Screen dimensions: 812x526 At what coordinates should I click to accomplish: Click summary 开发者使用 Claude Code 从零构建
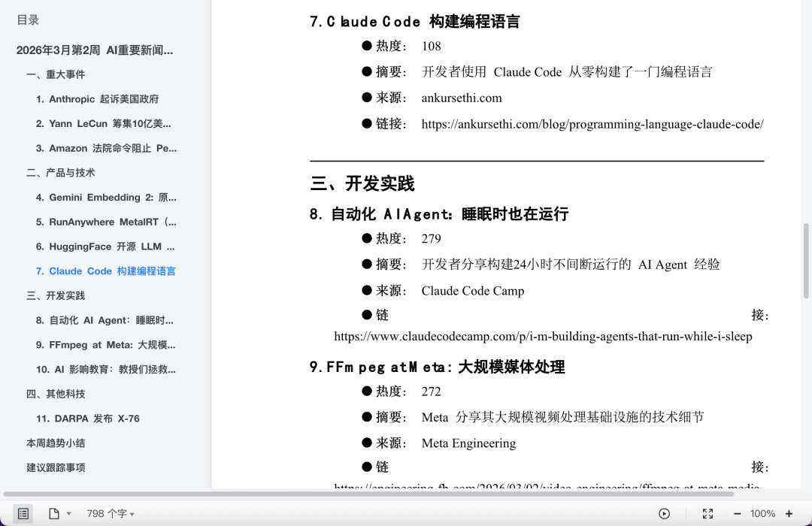[567, 72]
